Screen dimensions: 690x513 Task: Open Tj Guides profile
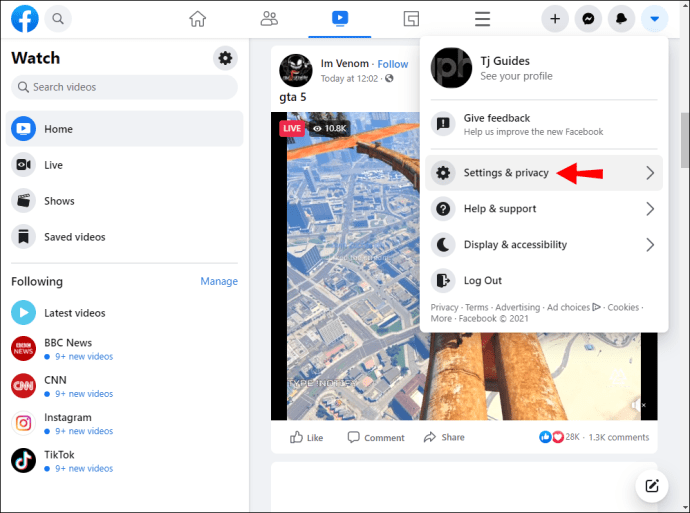point(544,68)
